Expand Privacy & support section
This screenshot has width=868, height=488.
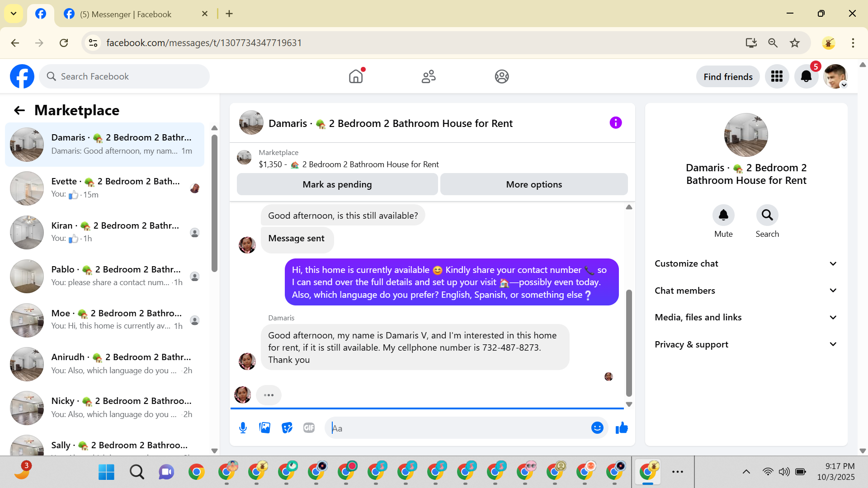pyautogui.click(x=746, y=344)
